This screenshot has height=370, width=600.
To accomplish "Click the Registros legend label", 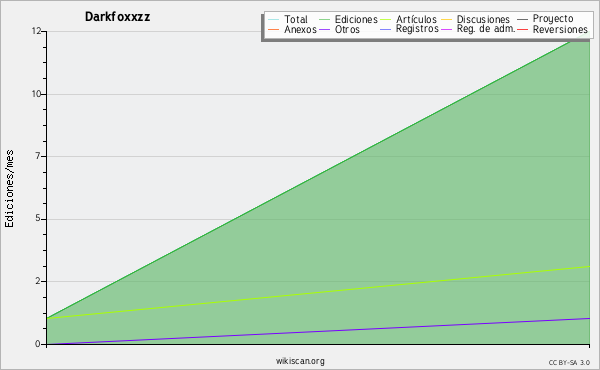I will 417,29.
